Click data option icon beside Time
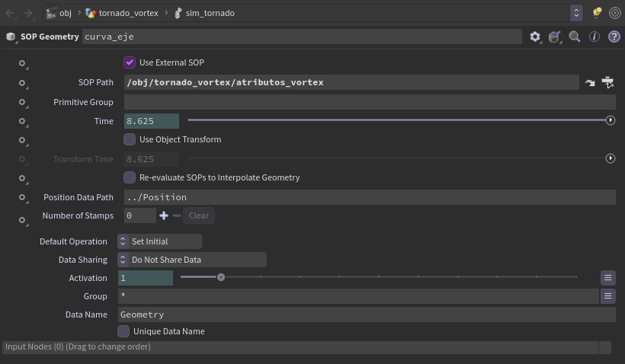The width and height of the screenshot is (625, 364). (x=22, y=121)
